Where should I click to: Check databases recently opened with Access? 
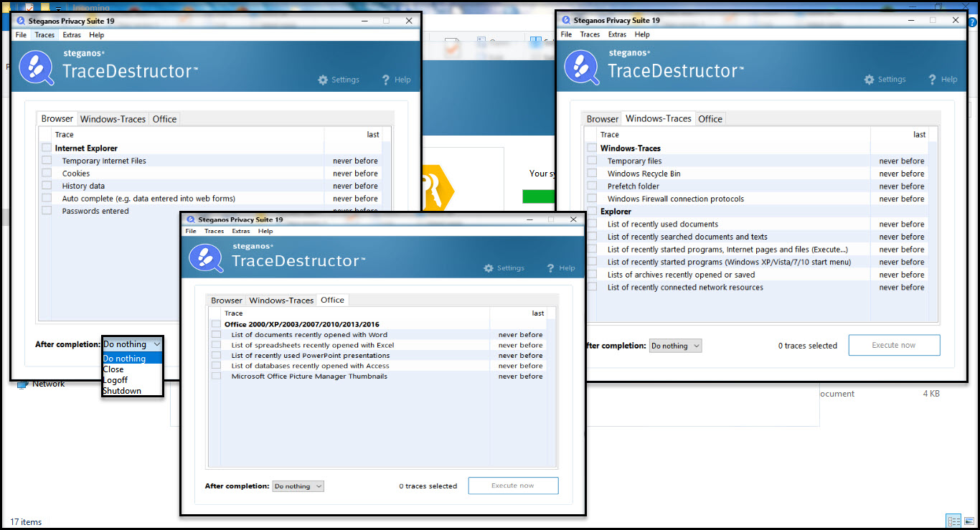(x=216, y=366)
